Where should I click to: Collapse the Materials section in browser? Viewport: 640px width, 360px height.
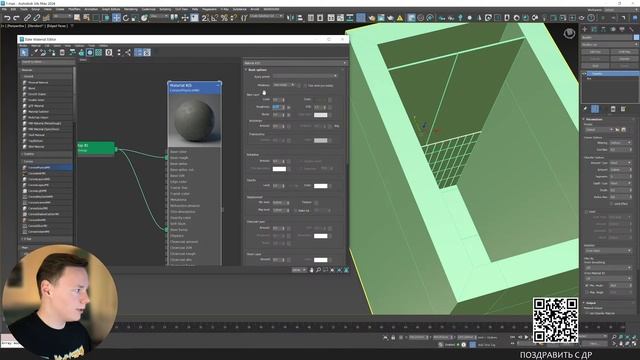[23, 70]
